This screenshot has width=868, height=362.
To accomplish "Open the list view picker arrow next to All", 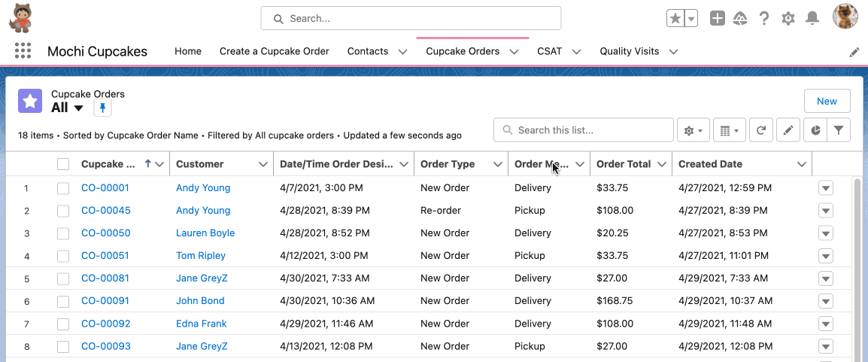I will coord(79,108).
